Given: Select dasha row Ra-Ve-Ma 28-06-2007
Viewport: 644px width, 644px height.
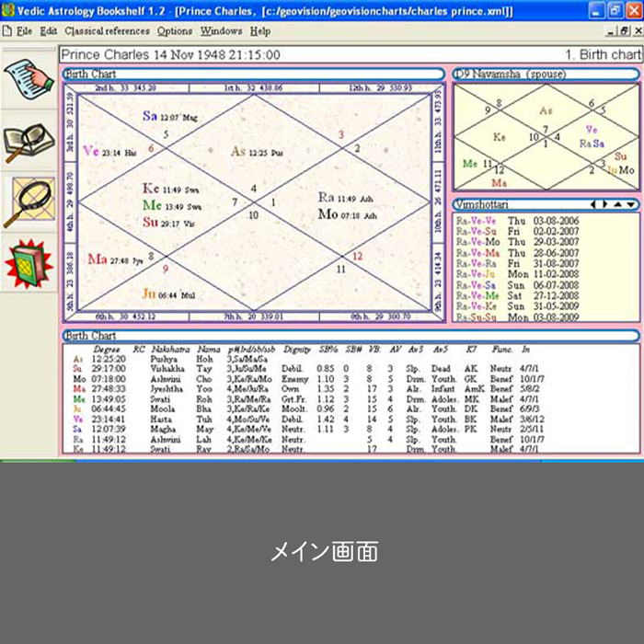Looking at the screenshot, I should [517, 253].
